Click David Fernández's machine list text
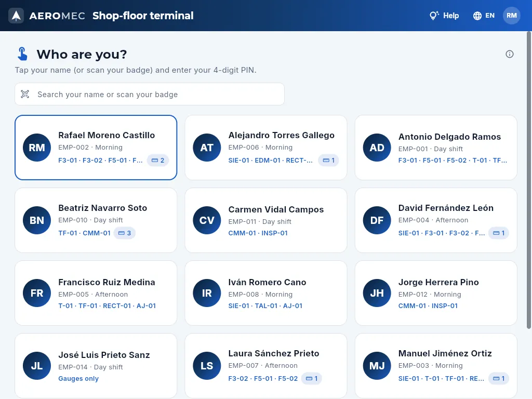 point(442,233)
